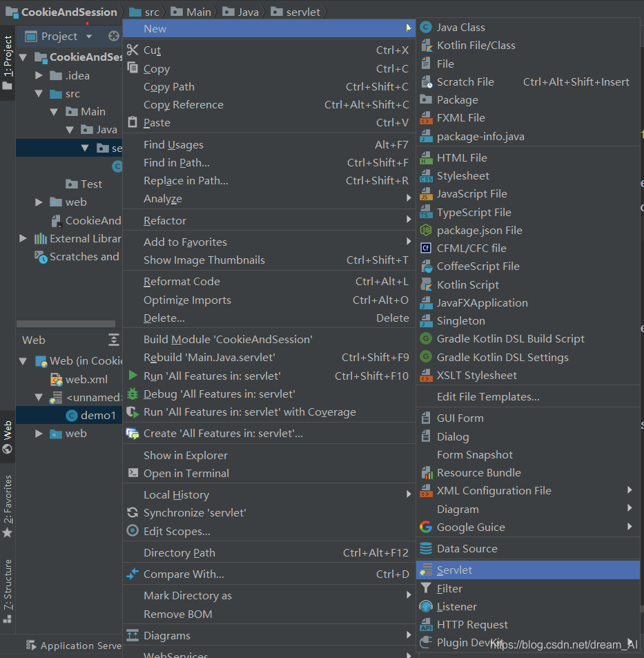Viewport: 644px width, 658px height.
Task: Collapse the Main folder arrow
Action: click(54, 112)
